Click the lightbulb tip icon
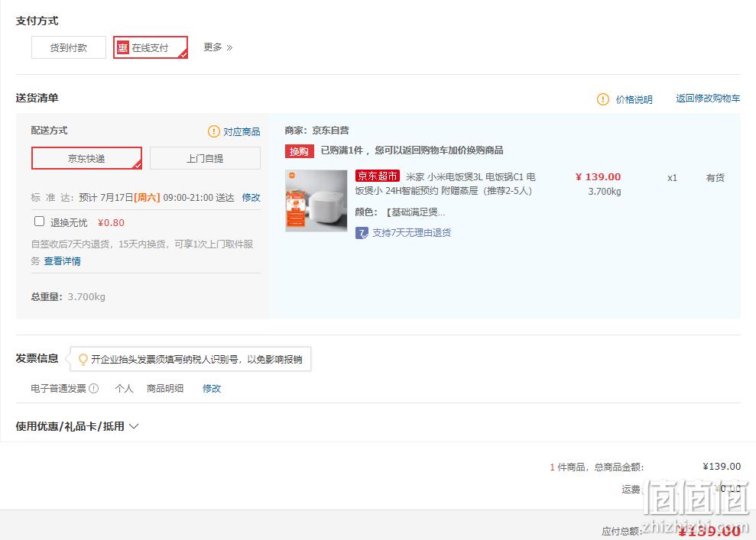 coord(83,359)
